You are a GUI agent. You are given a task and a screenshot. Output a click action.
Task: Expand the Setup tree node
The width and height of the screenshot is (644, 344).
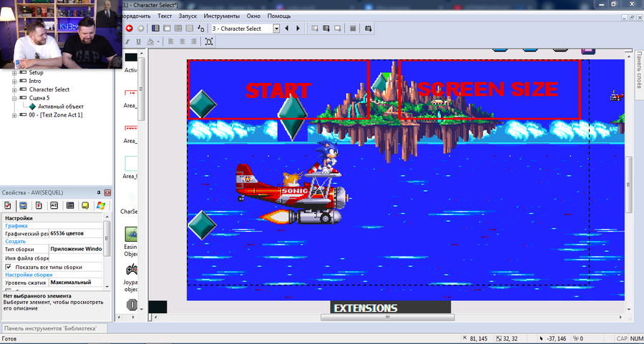pos(14,73)
